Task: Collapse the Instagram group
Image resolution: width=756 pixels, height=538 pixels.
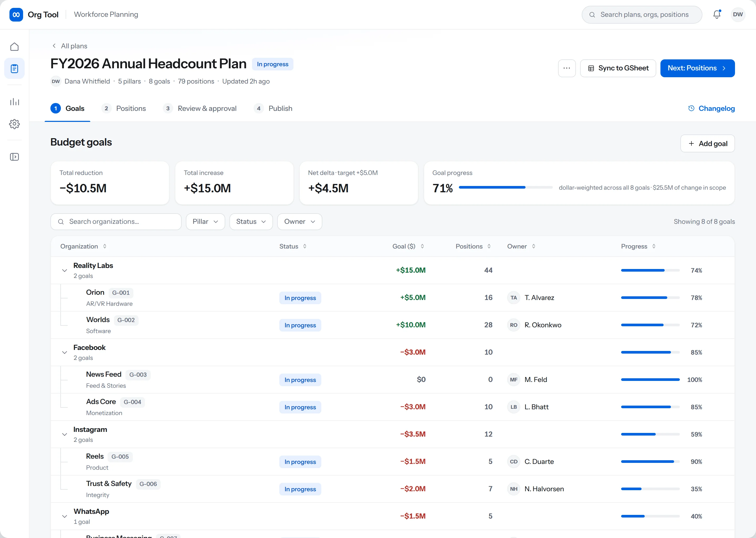Action: [x=65, y=434]
